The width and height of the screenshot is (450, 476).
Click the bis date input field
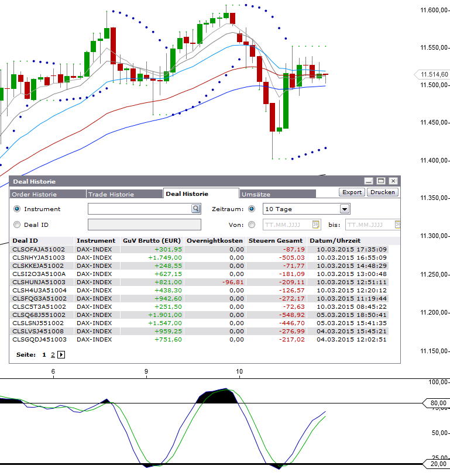370,225
